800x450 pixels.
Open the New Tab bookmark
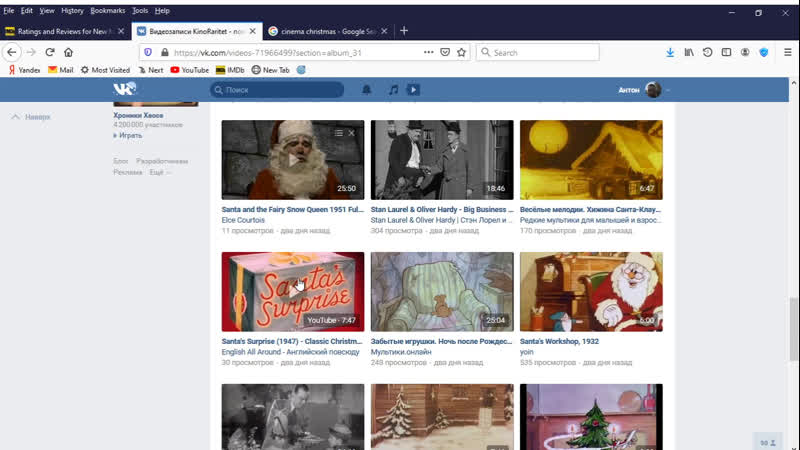[270, 70]
